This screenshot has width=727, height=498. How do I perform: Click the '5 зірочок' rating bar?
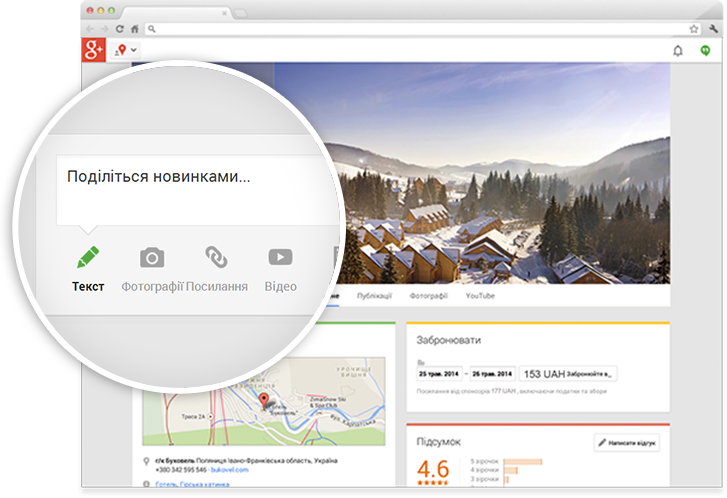523,461
